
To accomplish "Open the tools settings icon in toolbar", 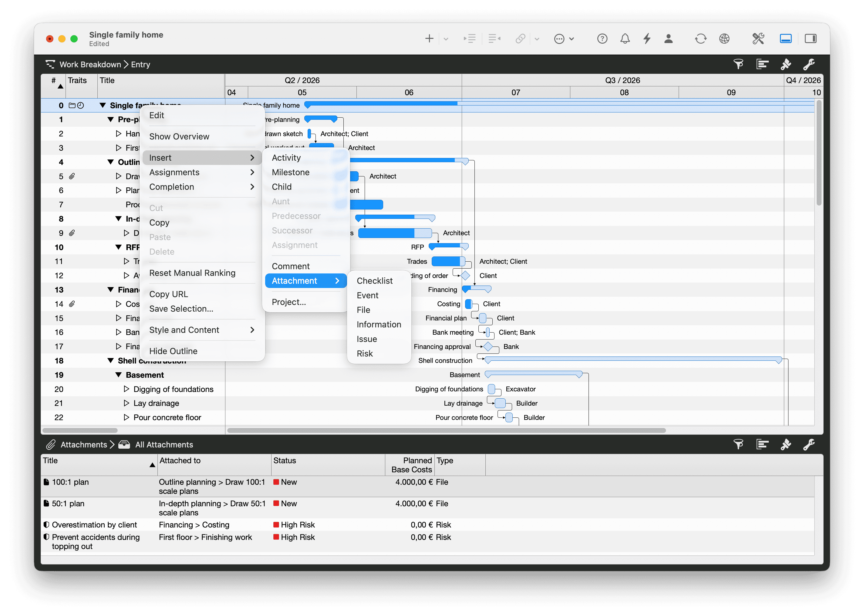I will 758,39.
